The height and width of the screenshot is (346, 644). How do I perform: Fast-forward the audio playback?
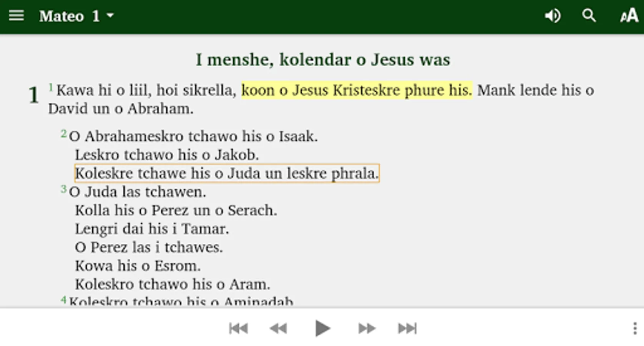coord(367,328)
